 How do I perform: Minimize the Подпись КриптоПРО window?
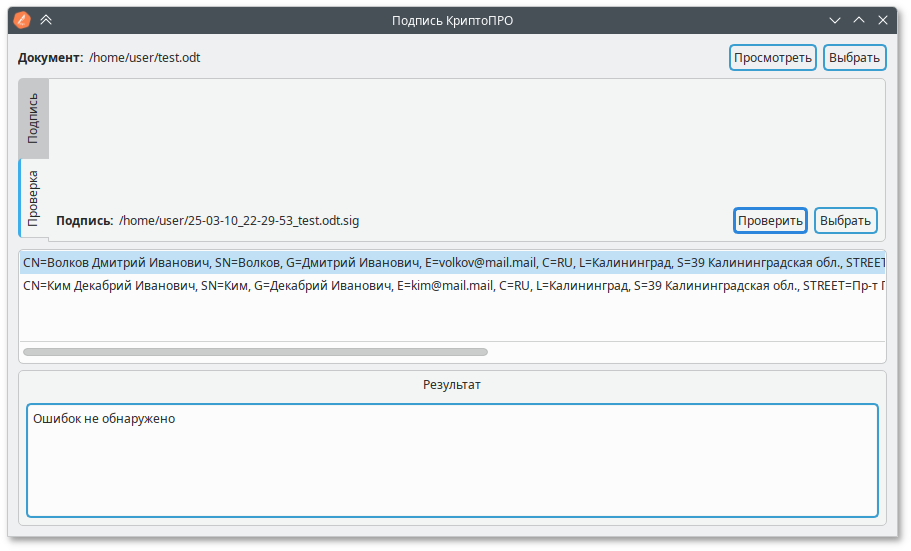tap(835, 19)
